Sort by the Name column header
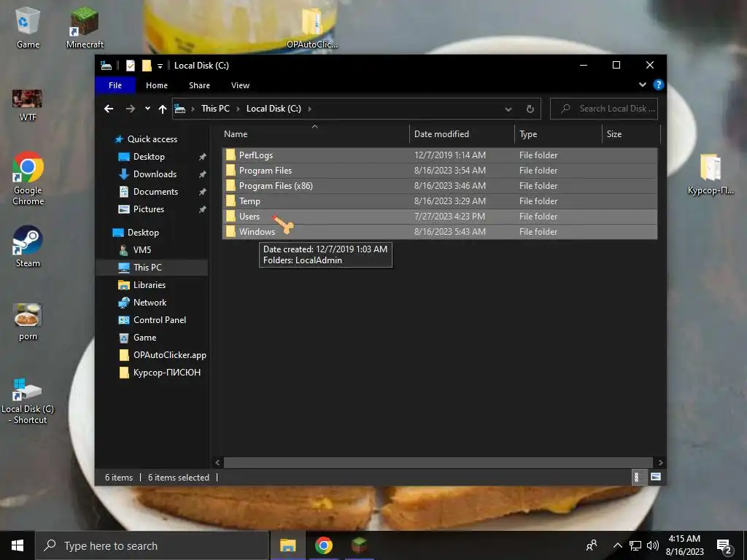747x560 pixels. click(315, 134)
